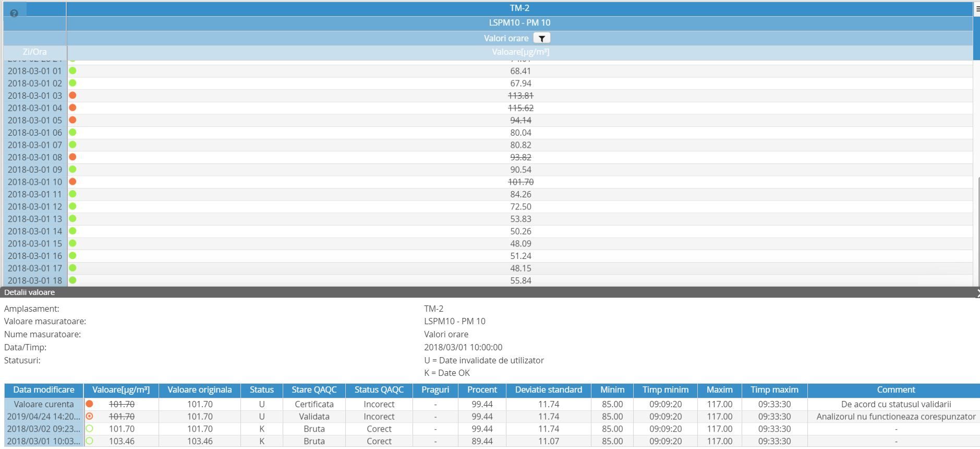Click the Stare QAQC column header
980x449 pixels.
(x=314, y=390)
